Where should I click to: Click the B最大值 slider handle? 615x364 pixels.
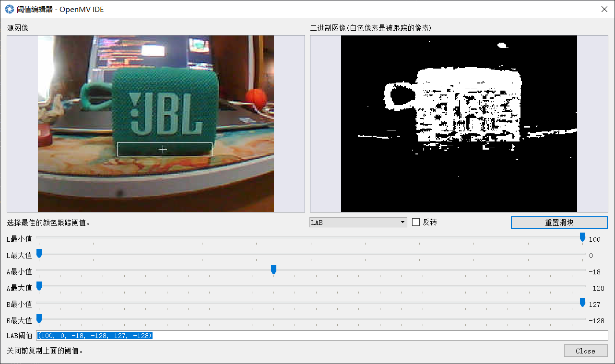(39, 319)
